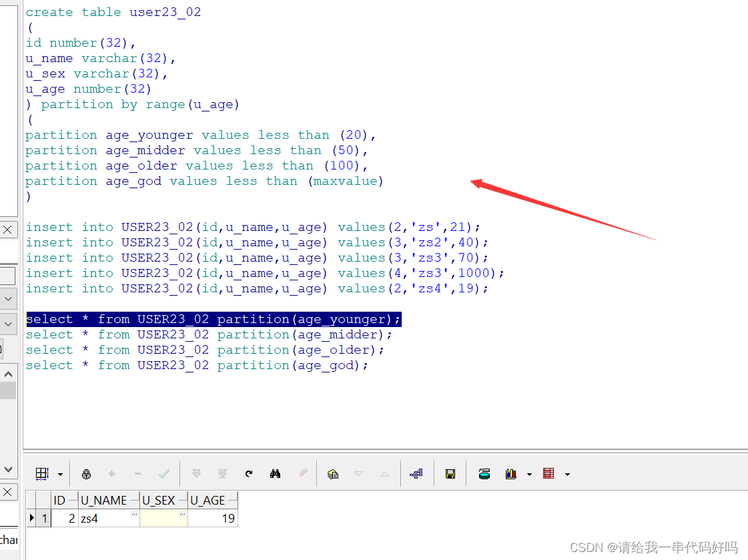Click the partition by range(u_age) line
This screenshot has height=560, width=748.
point(133,105)
